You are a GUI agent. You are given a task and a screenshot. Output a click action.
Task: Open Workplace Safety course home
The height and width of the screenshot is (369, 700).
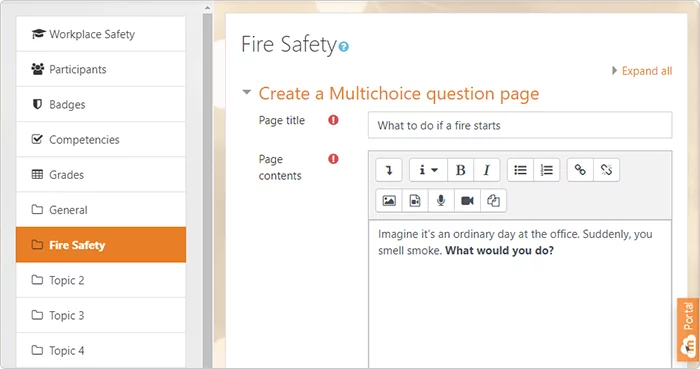pos(101,34)
